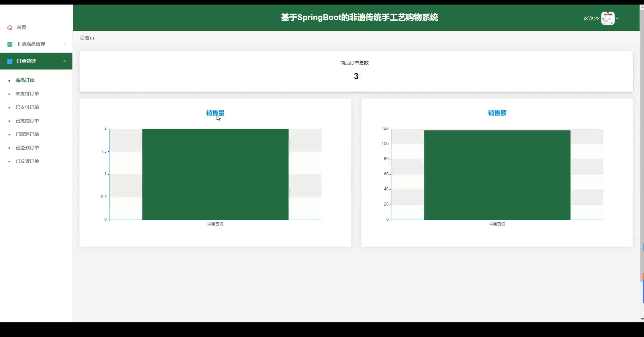The height and width of the screenshot is (337, 644).
Task: Click the 首页 breadcrumb link
Action: pos(90,38)
